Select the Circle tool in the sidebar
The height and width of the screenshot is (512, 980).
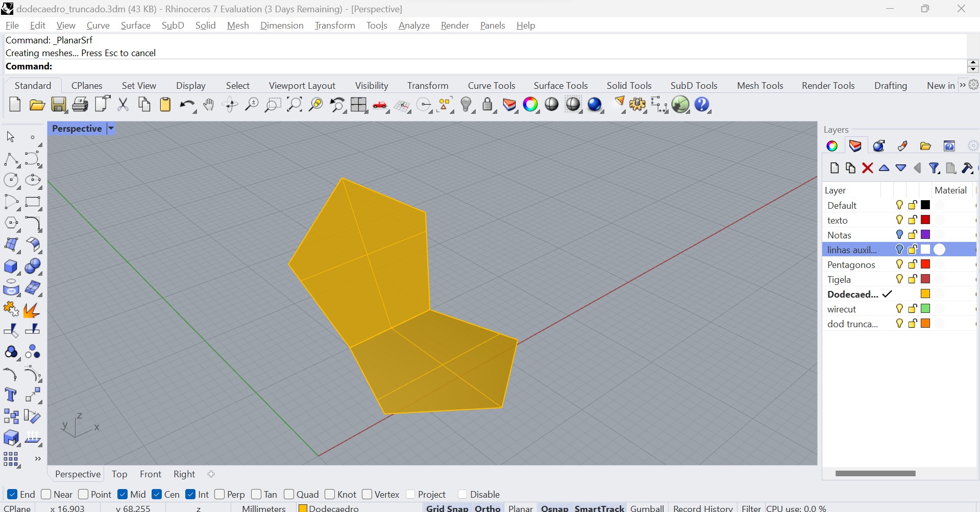pos(11,180)
